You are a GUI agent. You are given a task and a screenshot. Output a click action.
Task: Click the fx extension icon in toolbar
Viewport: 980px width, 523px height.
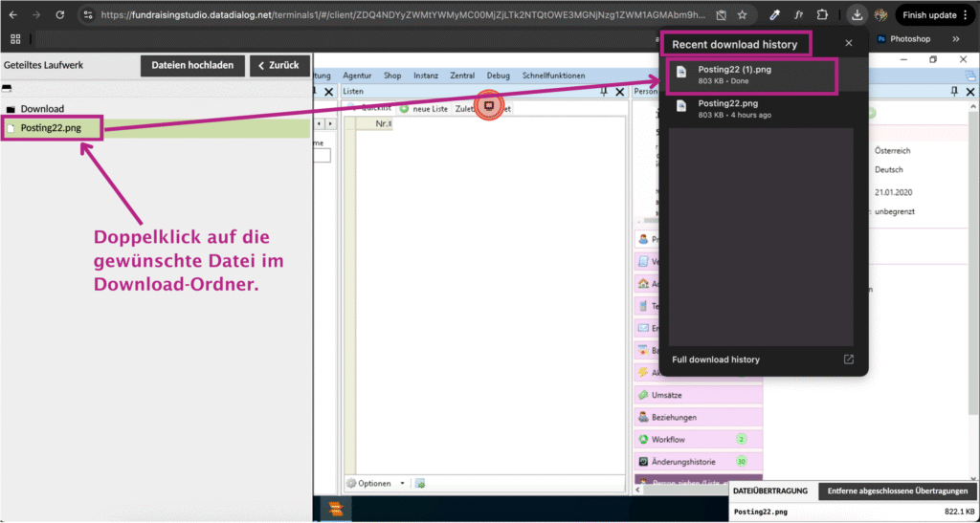(799, 15)
